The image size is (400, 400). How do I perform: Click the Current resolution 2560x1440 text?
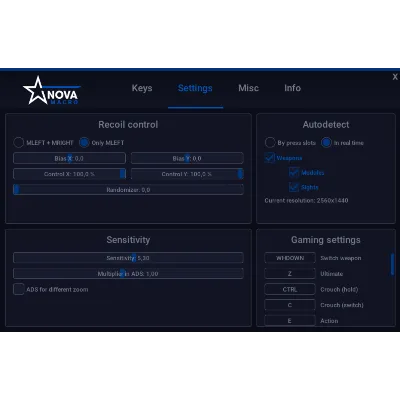pos(306,201)
